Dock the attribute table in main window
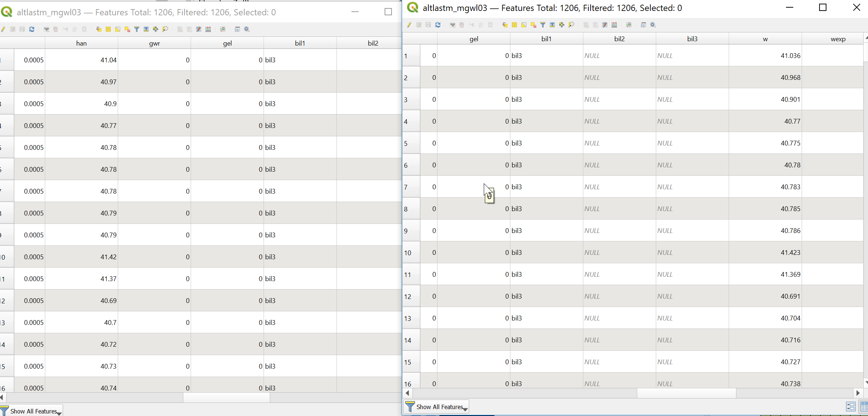This screenshot has height=416, width=868. 643,25
